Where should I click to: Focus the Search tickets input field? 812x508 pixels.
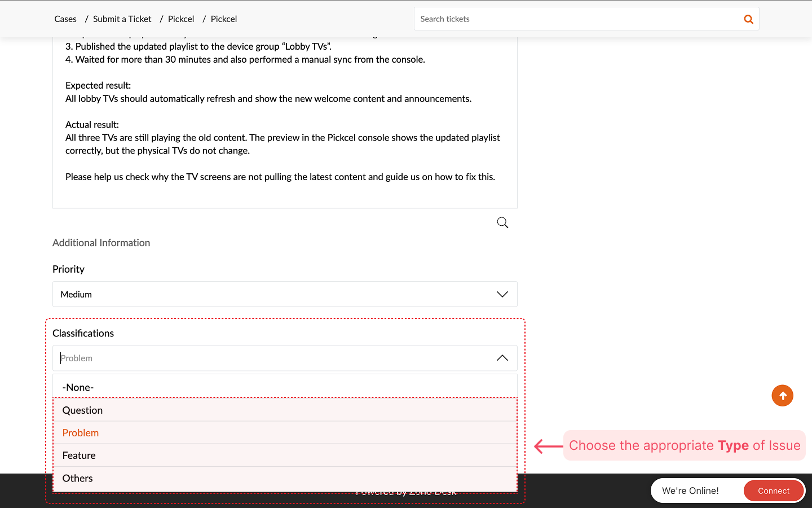tap(575, 19)
